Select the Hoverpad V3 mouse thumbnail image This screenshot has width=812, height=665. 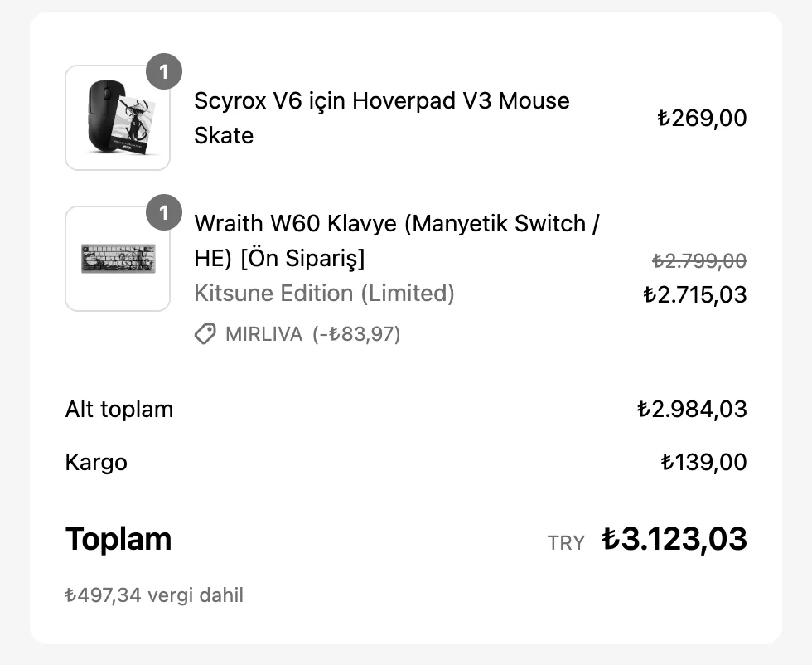point(117,117)
